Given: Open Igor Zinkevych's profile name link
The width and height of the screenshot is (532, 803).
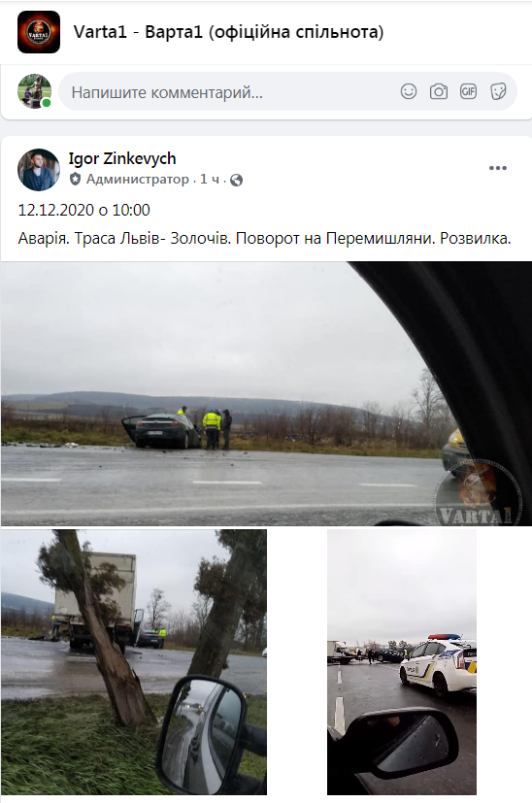Looking at the screenshot, I should 122,159.
